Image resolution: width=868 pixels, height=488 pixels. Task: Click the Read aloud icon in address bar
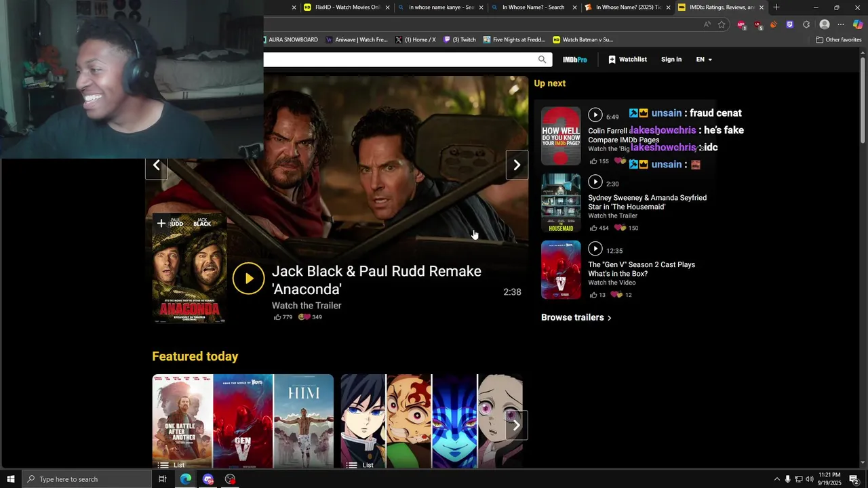[x=707, y=24]
